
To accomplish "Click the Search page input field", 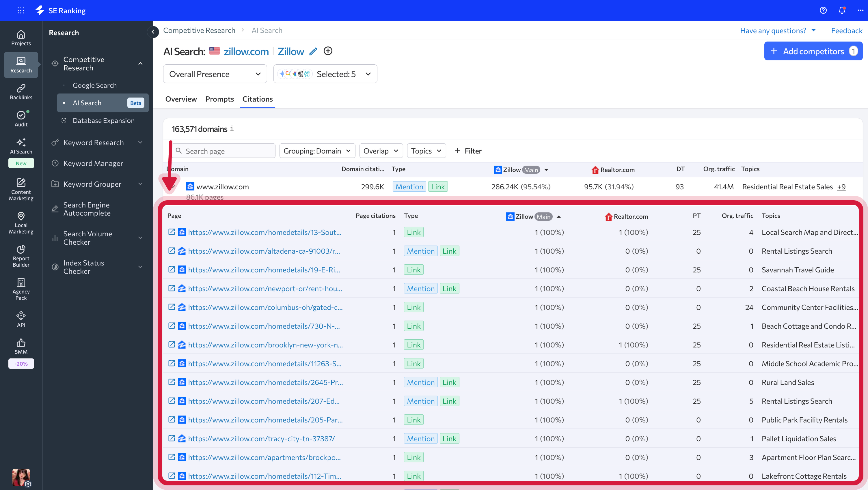I will point(224,151).
